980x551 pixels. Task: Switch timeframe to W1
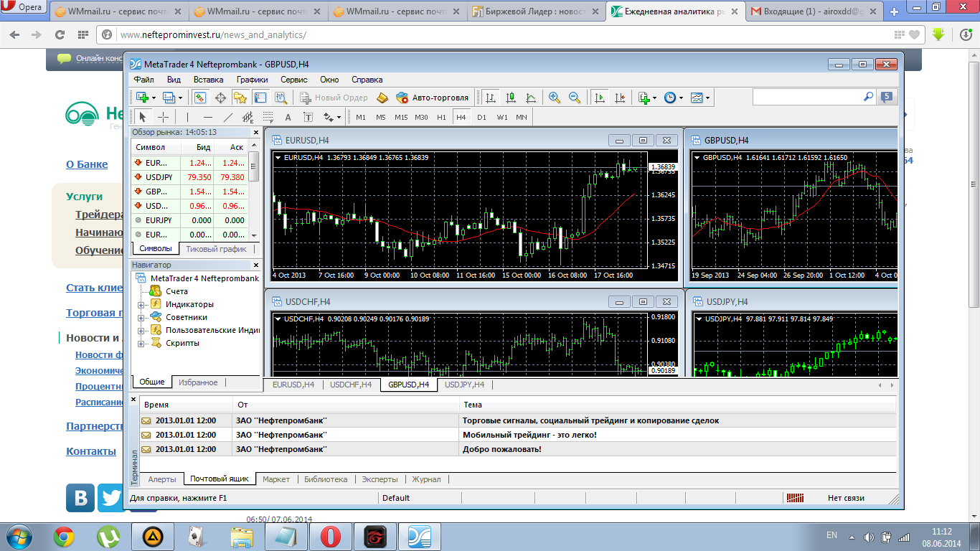(x=501, y=117)
